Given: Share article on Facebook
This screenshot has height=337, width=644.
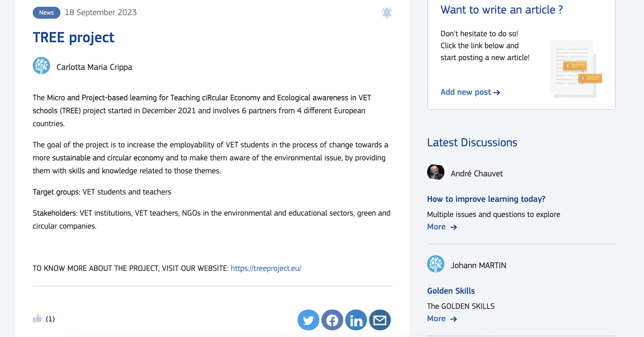Looking at the screenshot, I should tap(332, 320).
